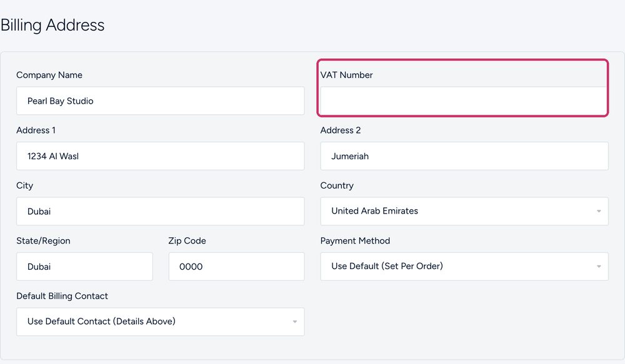Focus the Address 1 field
The width and height of the screenshot is (625, 364).
160,156
